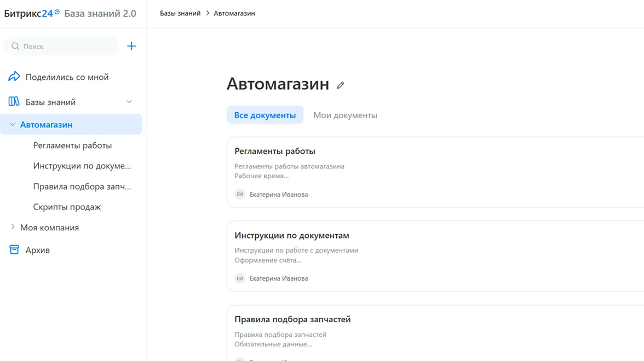644x361 pixels.
Task: Open Инструкции по докуме... in sidebar
Action: [82, 166]
